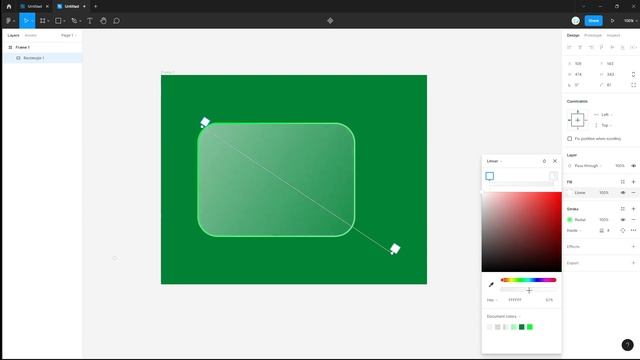Select the second gradient stop swatch
This screenshot has width=640, height=360.
point(553,176)
